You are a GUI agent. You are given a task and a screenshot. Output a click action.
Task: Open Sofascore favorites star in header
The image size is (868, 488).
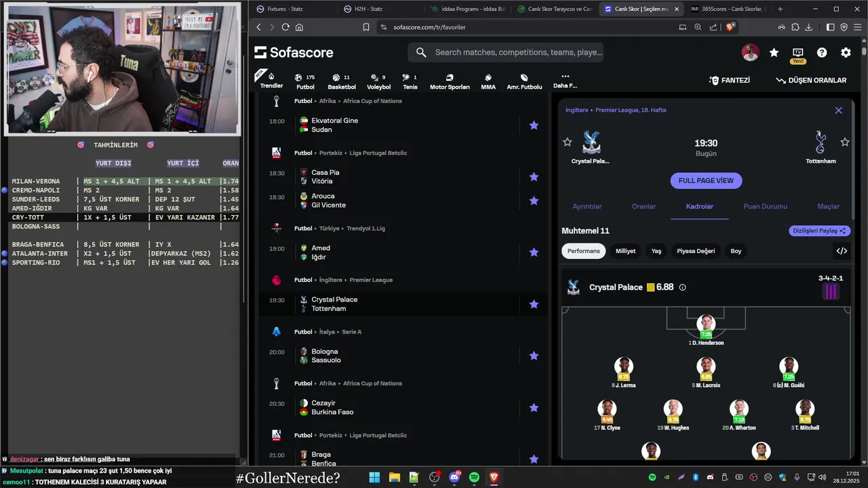pos(774,52)
